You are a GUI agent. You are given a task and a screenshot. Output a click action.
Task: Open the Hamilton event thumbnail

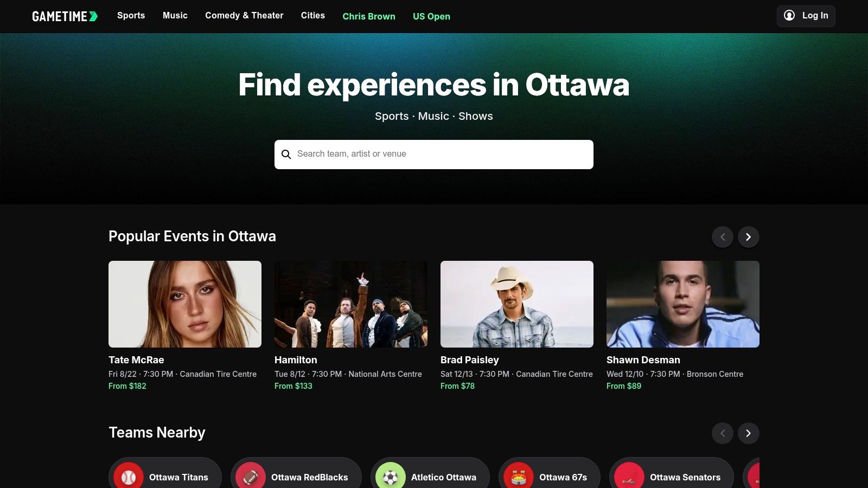(x=351, y=304)
